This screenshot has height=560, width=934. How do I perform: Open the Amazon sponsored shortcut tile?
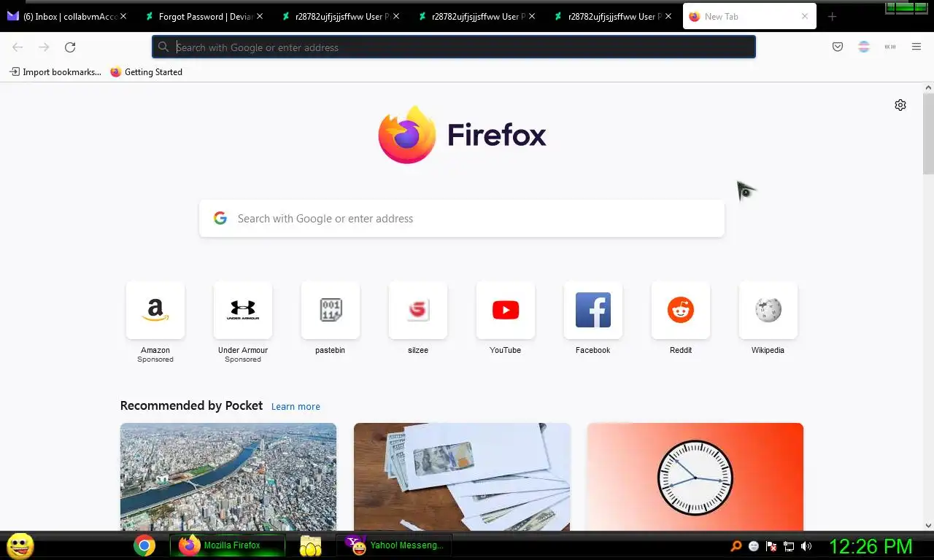155,311
